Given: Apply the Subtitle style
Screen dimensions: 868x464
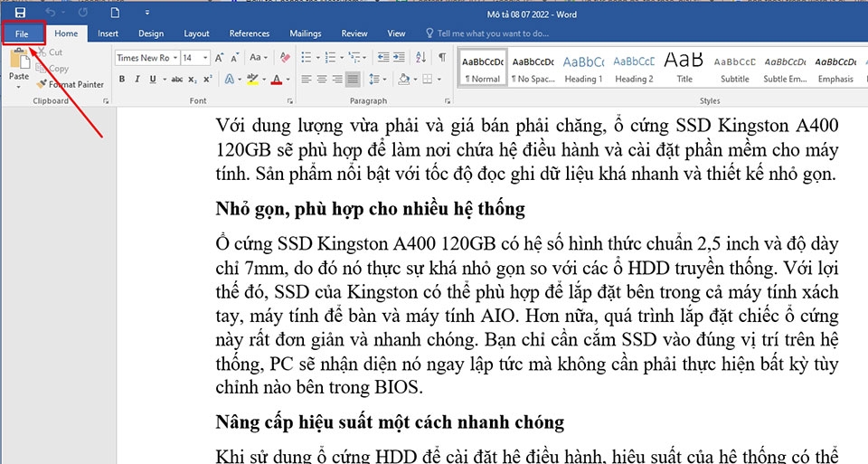Looking at the screenshot, I should 734,70.
